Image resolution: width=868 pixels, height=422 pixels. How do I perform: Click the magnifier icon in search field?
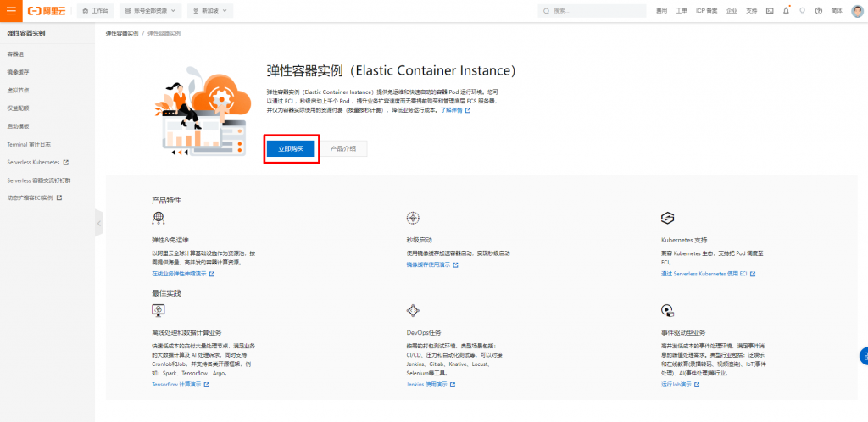tap(547, 11)
